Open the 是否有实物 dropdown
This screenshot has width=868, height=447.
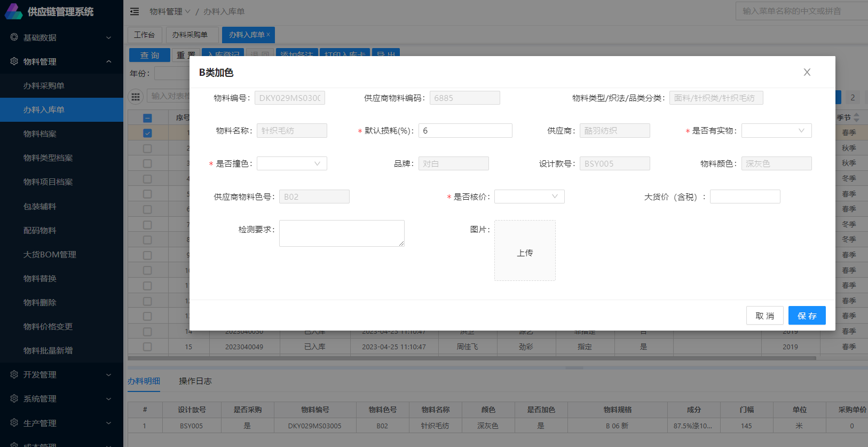tap(776, 131)
